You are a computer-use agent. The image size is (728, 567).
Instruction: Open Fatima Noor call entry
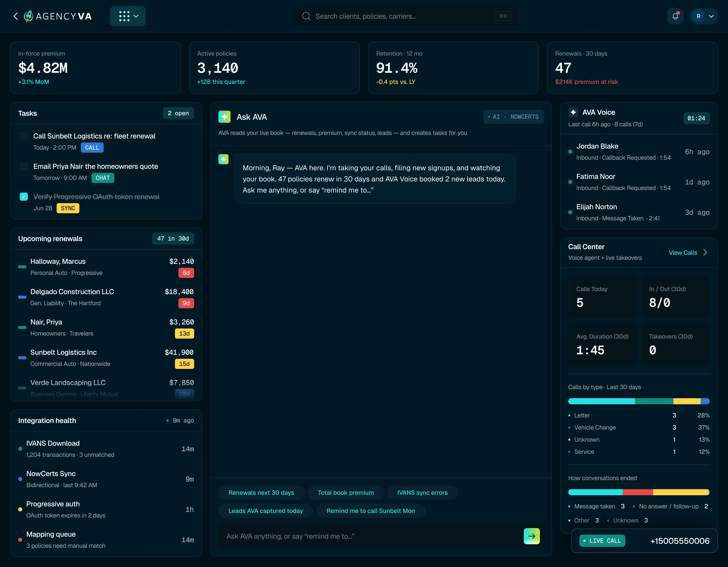coord(639,182)
